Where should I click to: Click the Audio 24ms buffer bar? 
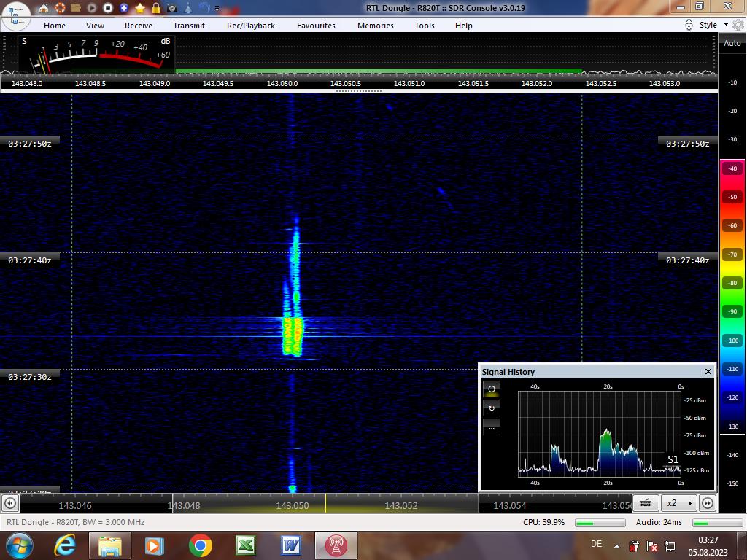click(x=717, y=523)
